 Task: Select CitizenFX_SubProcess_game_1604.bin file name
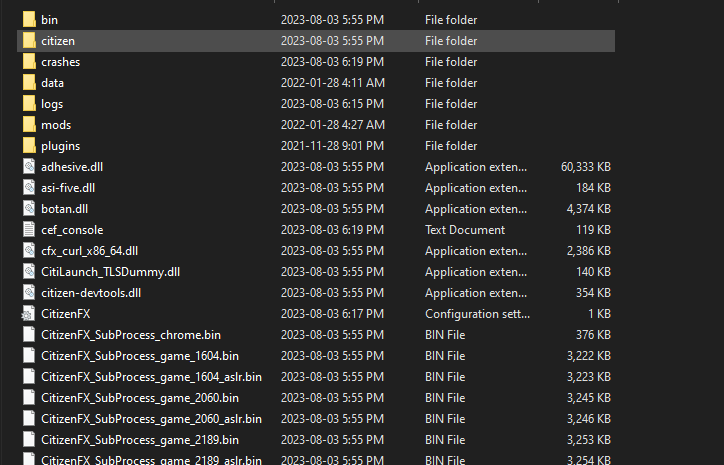[140, 356]
